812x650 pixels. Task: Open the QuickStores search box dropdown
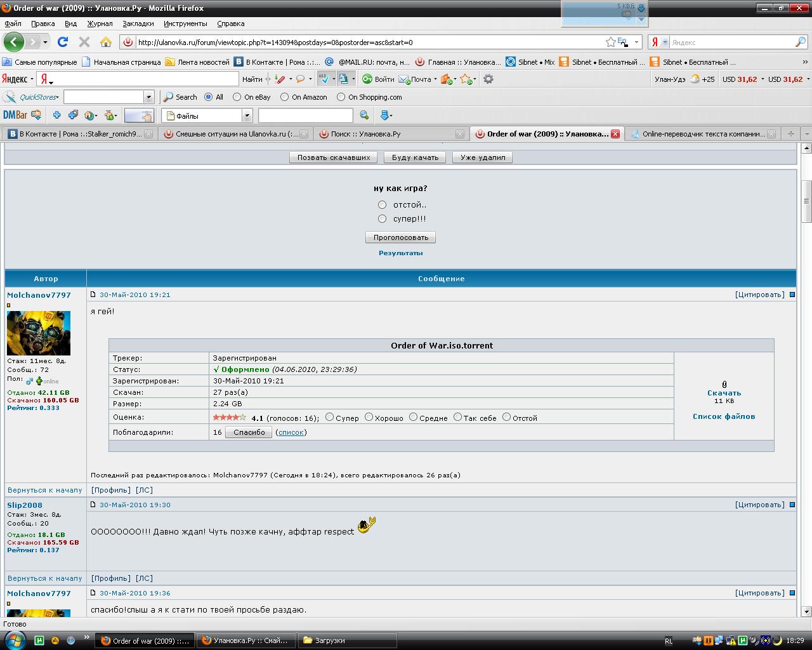click(x=149, y=97)
